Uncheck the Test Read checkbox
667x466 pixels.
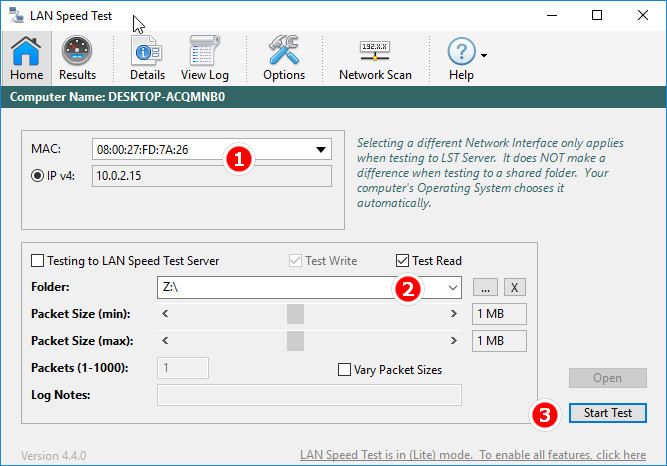402,260
